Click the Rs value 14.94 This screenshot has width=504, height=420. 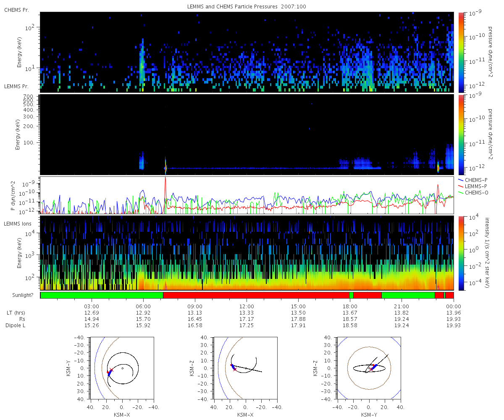point(92,319)
